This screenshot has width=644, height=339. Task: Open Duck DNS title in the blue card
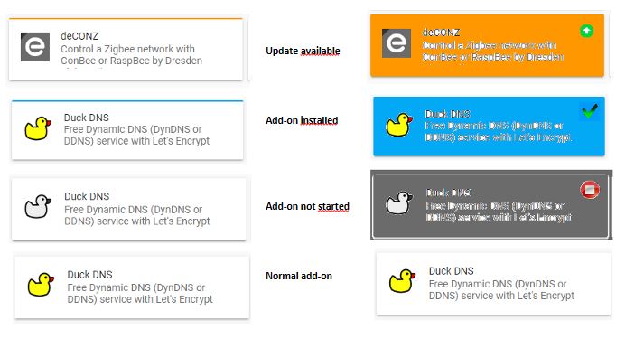[448, 114]
